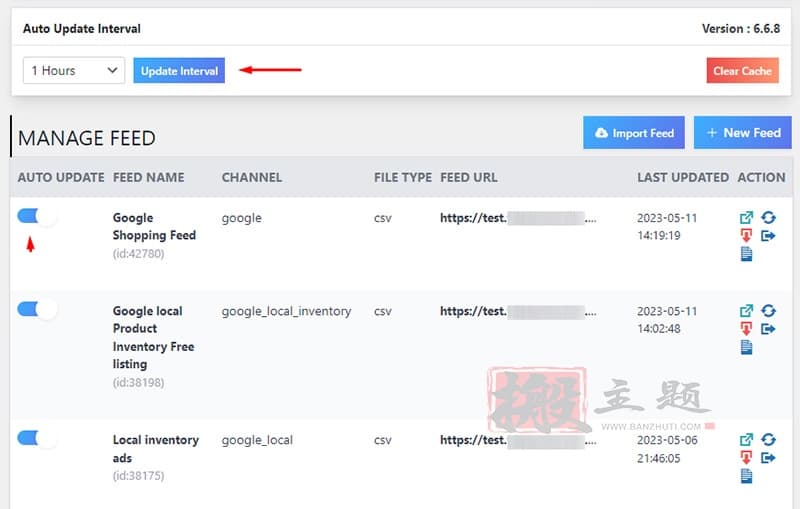Screen dimensions: 800x509
Task: Regenerate Google local Product Inventory feed refresh icon
Action: click(768, 311)
